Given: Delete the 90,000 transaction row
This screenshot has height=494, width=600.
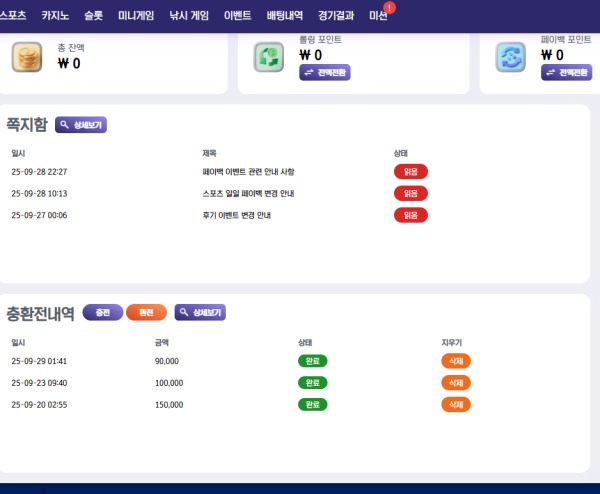Looking at the screenshot, I should point(455,361).
